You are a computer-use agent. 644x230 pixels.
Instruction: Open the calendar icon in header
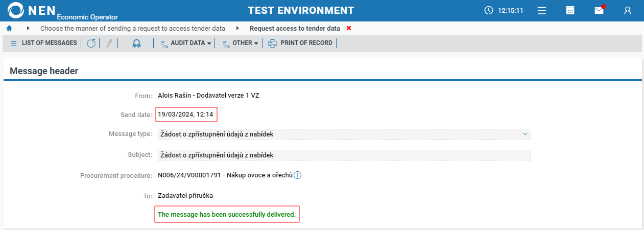[570, 10]
